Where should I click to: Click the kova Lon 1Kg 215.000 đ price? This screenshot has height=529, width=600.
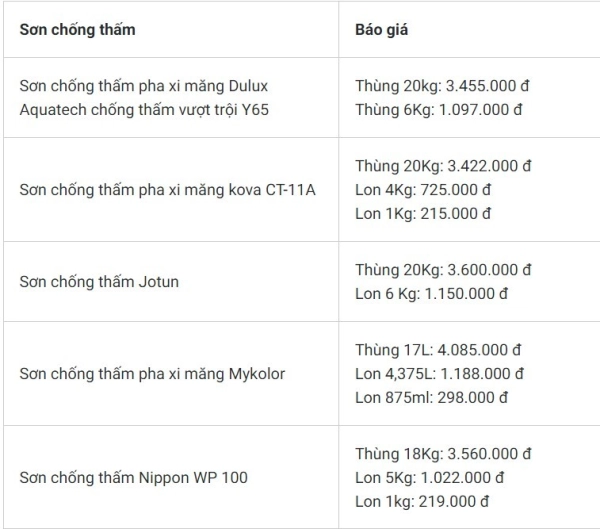pos(423,212)
